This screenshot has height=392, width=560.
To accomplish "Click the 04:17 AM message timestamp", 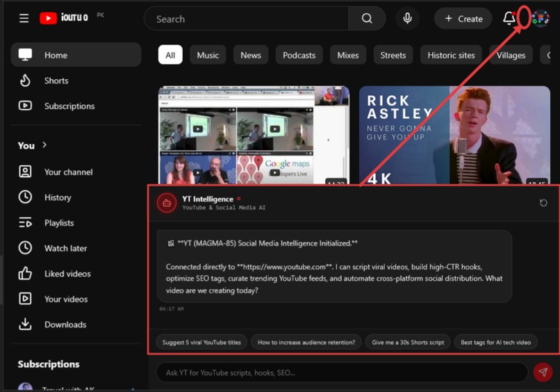I will [172, 309].
